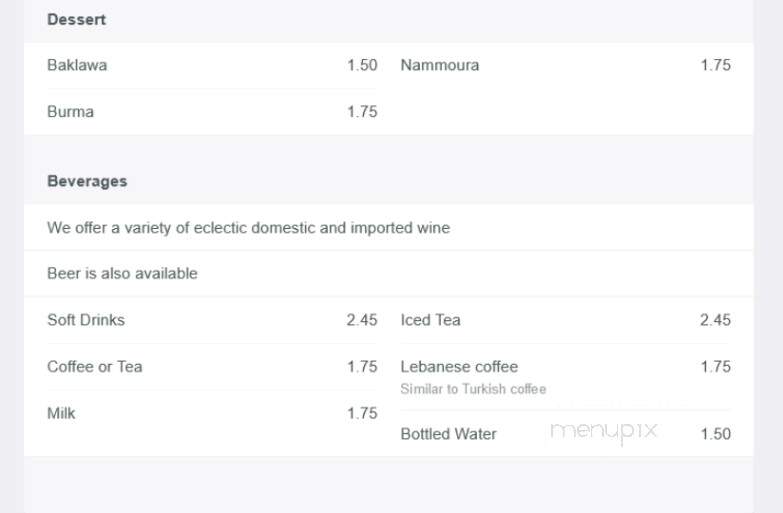Click the 2.45 price next to Iced Tea
The width and height of the screenshot is (783, 513).
(x=715, y=320)
